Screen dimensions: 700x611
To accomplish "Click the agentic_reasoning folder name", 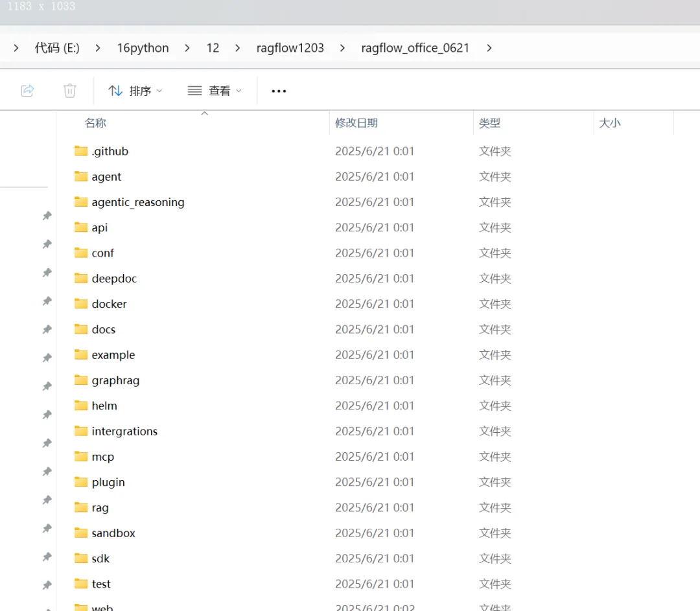I will click(x=138, y=202).
